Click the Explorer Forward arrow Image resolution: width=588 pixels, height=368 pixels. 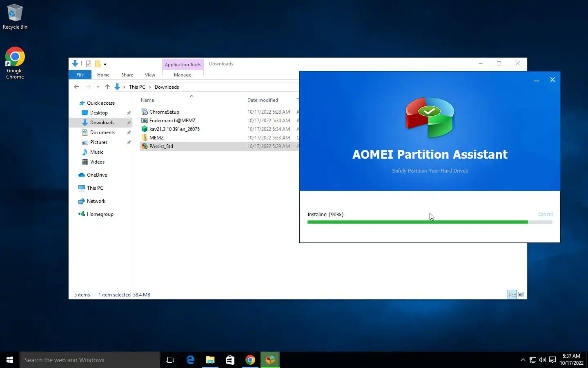click(x=88, y=87)
